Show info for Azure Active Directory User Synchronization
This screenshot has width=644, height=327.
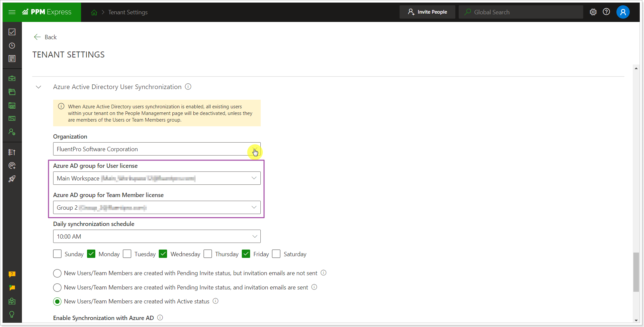tap(188, 87)
